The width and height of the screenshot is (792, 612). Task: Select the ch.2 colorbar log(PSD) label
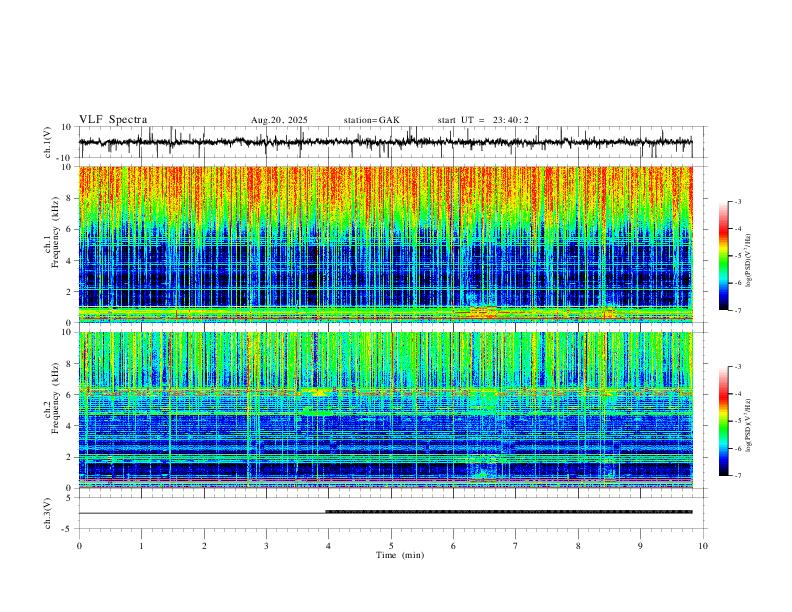(749, 425)
